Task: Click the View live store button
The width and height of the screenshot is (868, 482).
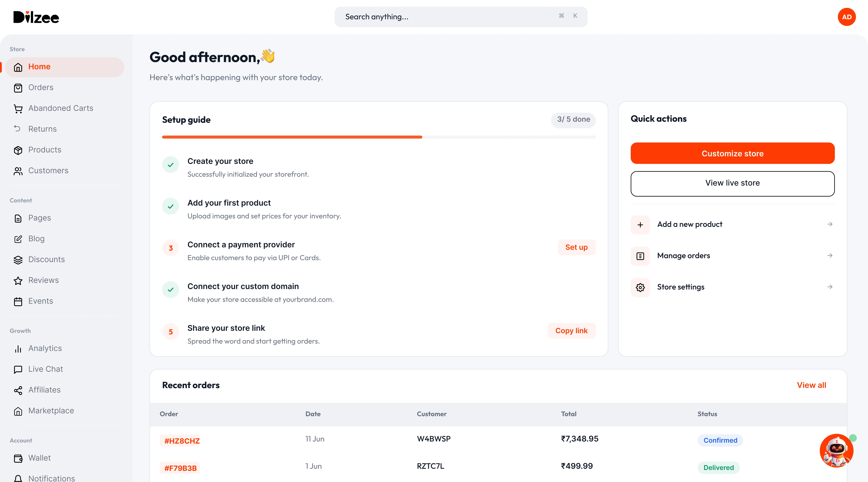Action: (x=733, y=184)
